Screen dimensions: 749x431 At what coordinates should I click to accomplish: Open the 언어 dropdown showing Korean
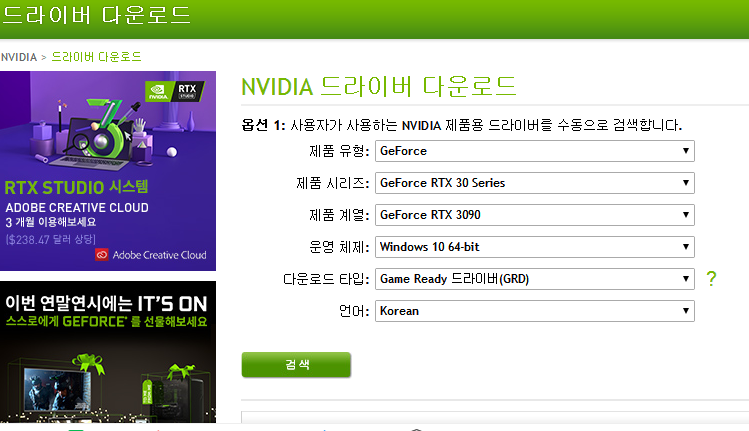point(535,311)
